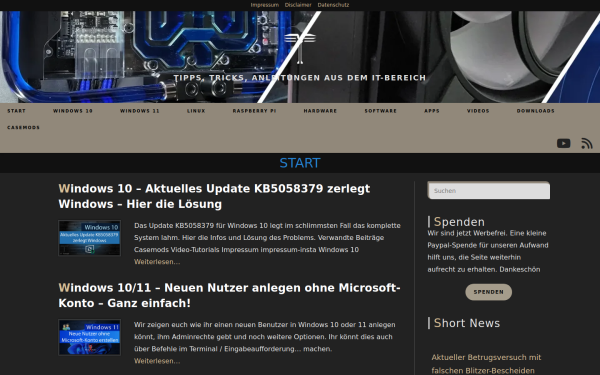Click the blue START page heading
The image size is (600, 375).
[x=300, y=163]
